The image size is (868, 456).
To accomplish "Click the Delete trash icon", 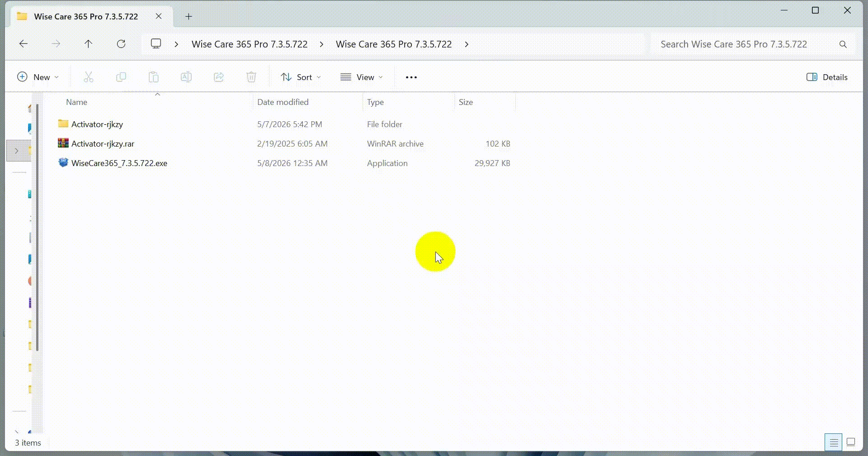I will coord(251,77).
